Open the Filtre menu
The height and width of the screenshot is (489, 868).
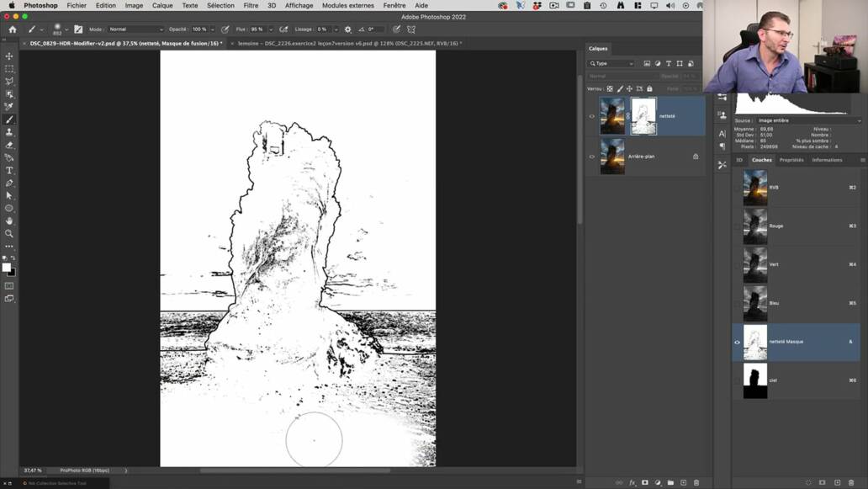(x=251, y=5)
